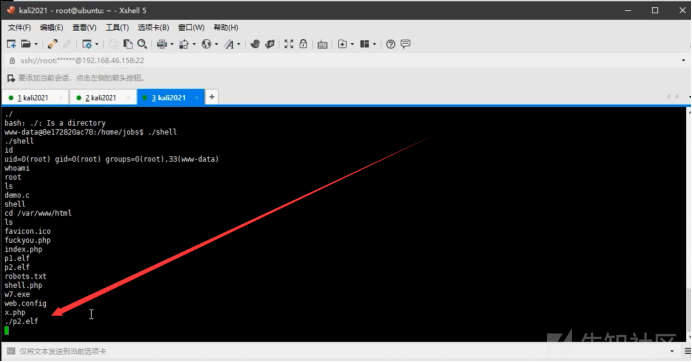The width and height of the screenshot is (692, 362).
Task: Click the 'web.config' line in terminal
Action: [x=26, y=303]
